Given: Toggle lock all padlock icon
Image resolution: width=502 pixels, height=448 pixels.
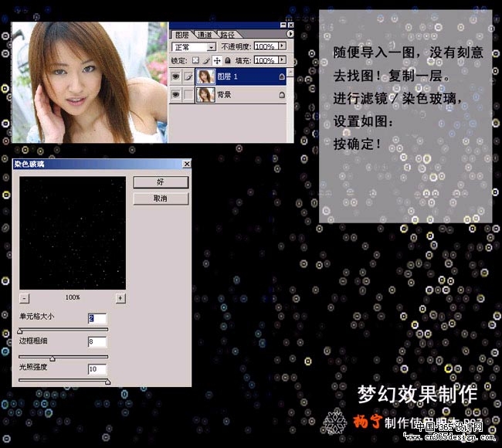Looking at the screenshot, I should pos(228,60).
